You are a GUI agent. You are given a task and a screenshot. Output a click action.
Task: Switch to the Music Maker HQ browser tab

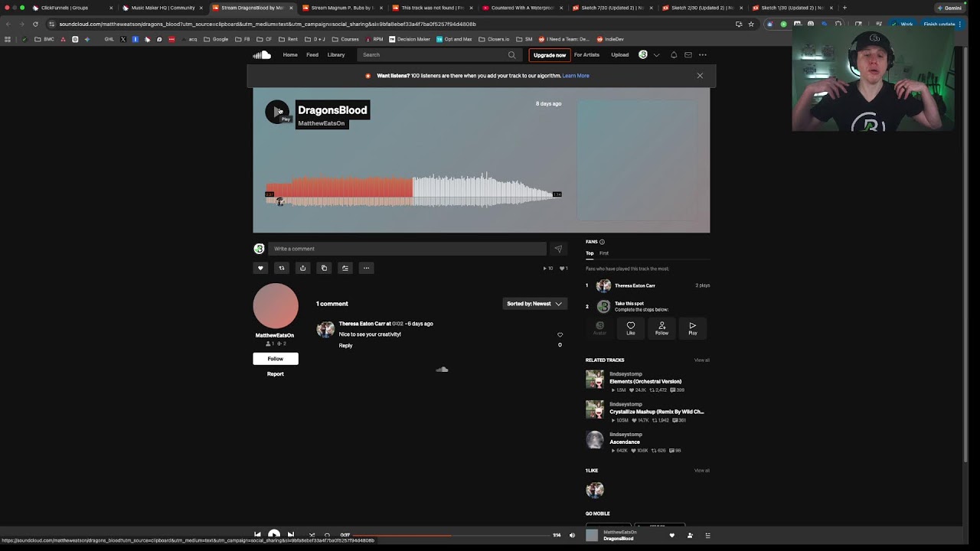tap(163, 8)
